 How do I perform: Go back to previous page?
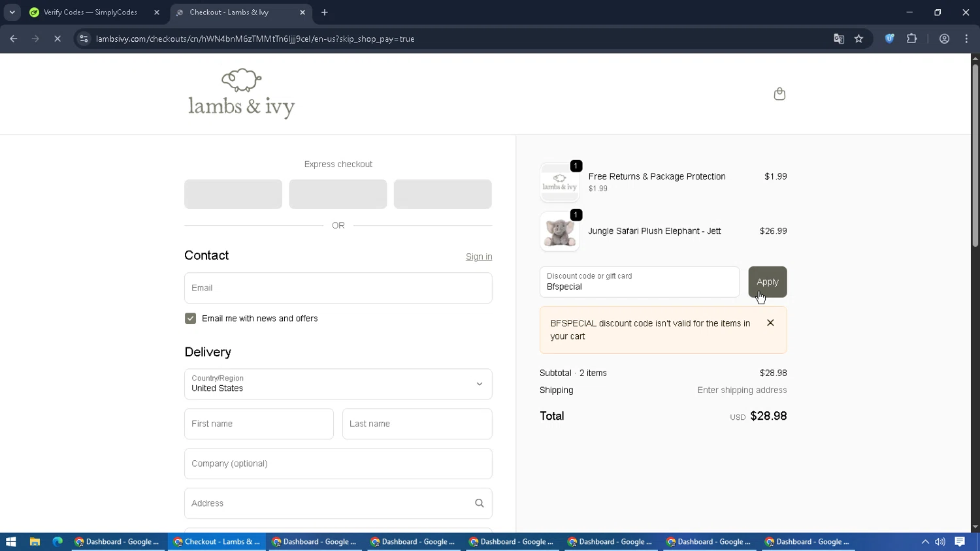14,39
